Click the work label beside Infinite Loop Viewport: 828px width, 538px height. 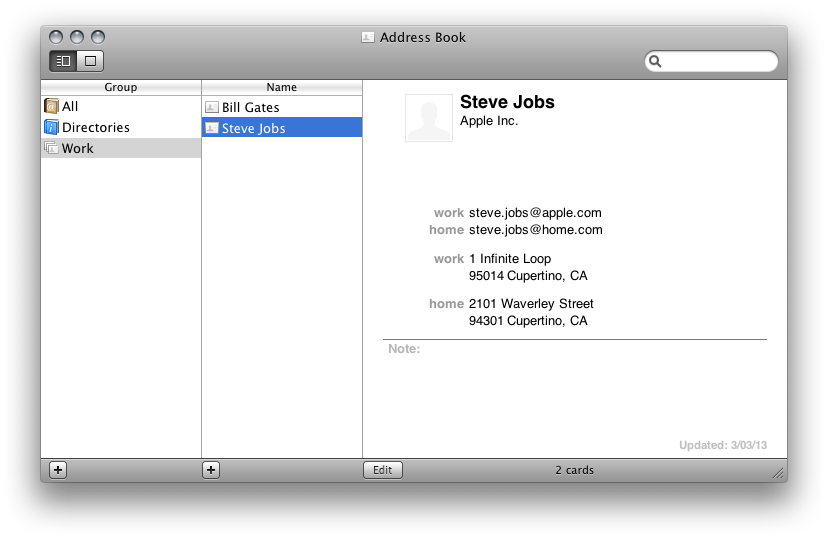449,259
